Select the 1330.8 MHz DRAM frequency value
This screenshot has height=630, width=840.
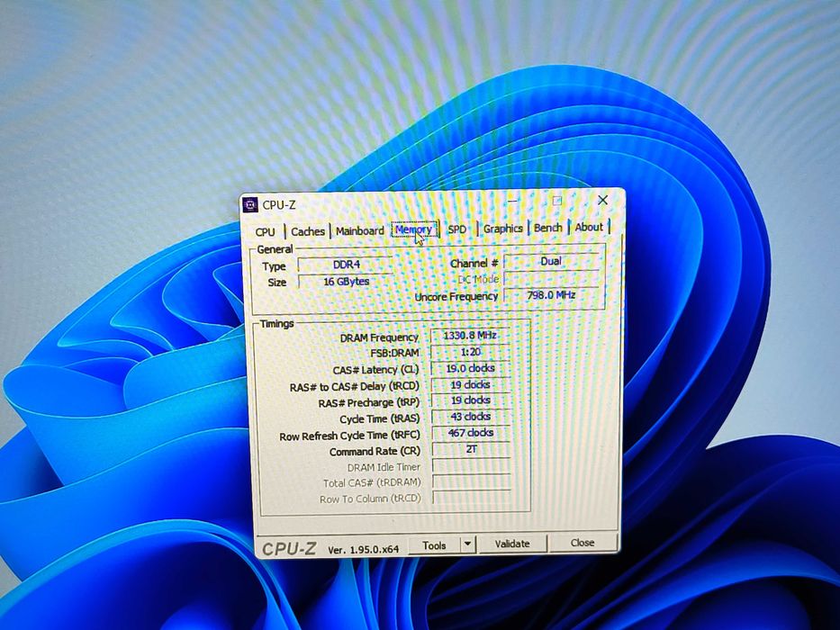[470, 336]
